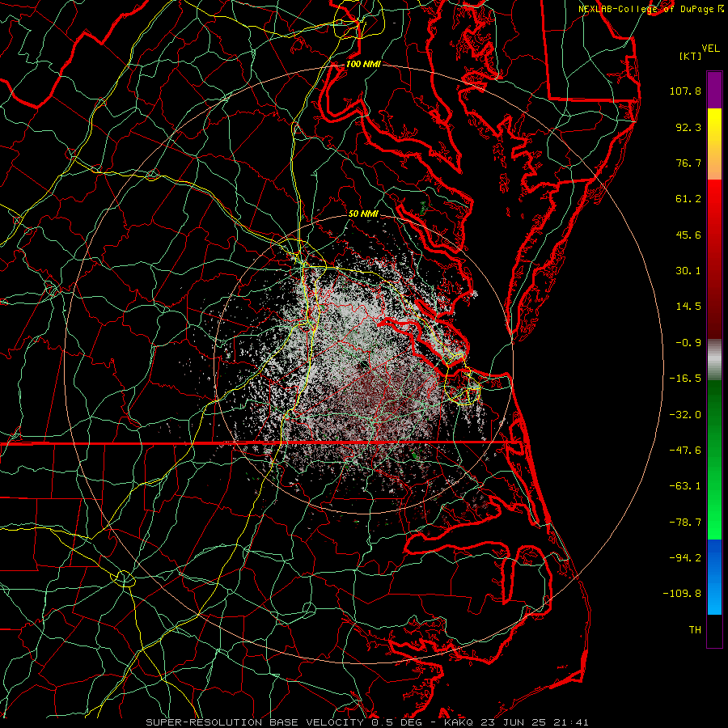
Task: Click the TH label under the scale
Action: pyautogui.click(x=695, y=630)
